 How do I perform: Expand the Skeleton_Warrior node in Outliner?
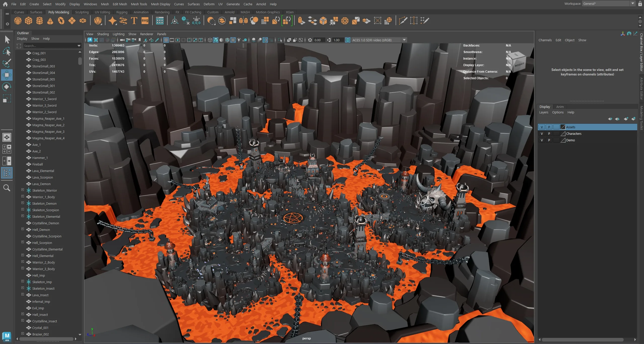coord(23,190)
